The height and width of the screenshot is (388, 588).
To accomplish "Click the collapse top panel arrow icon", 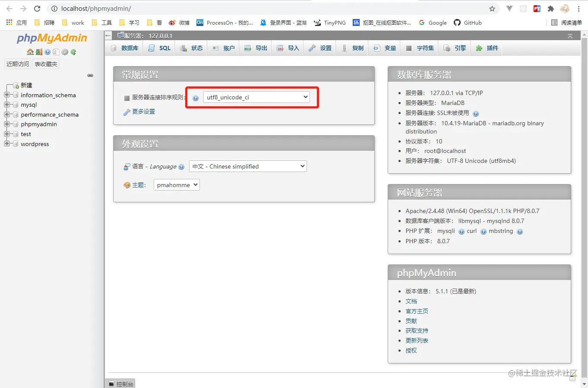I will coord(570,36).
